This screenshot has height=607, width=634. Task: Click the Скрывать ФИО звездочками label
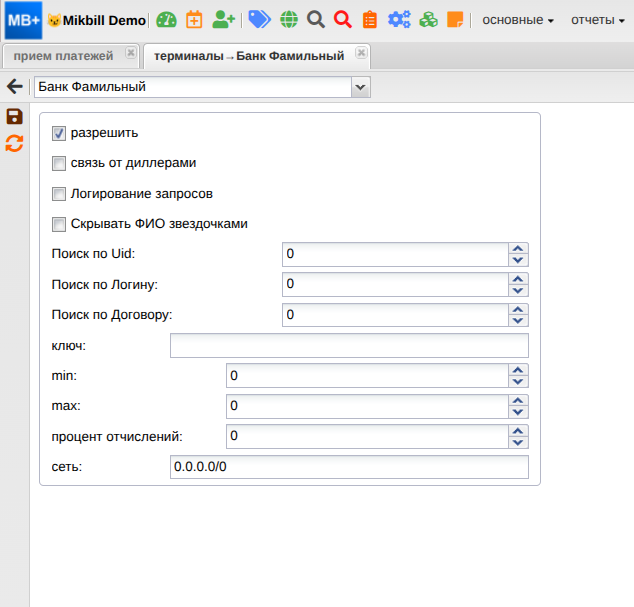pos(159,224)
